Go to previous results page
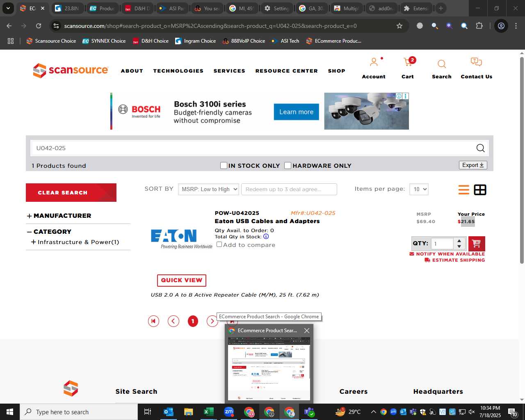 click(173, 321)
